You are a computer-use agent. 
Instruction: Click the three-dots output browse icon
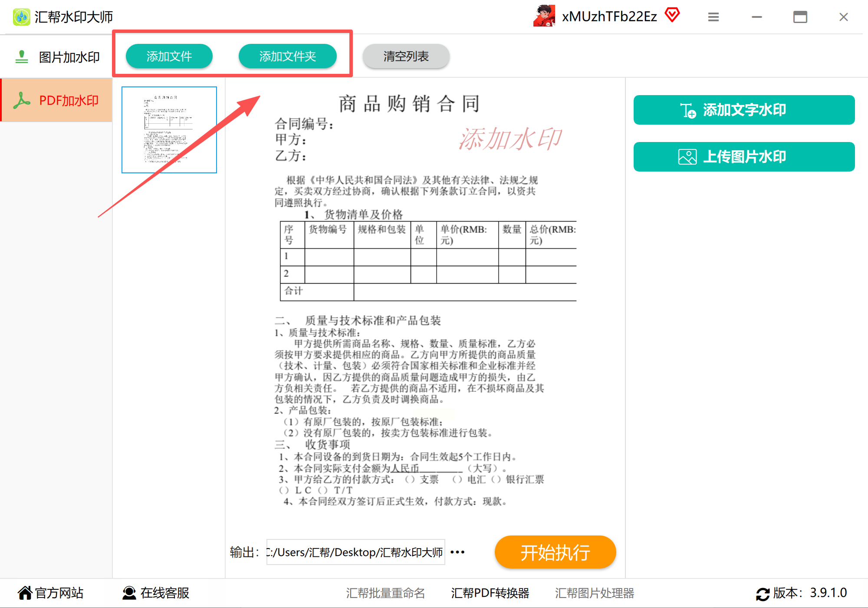[x=457, y=552]
